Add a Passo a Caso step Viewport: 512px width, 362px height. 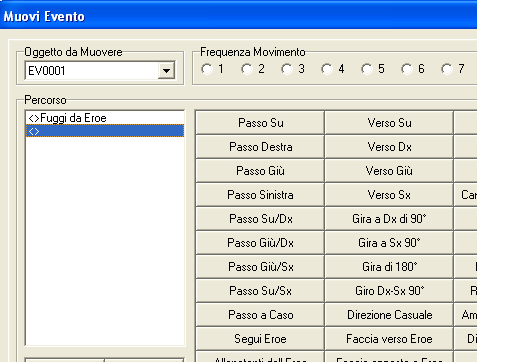click(260, 315)
